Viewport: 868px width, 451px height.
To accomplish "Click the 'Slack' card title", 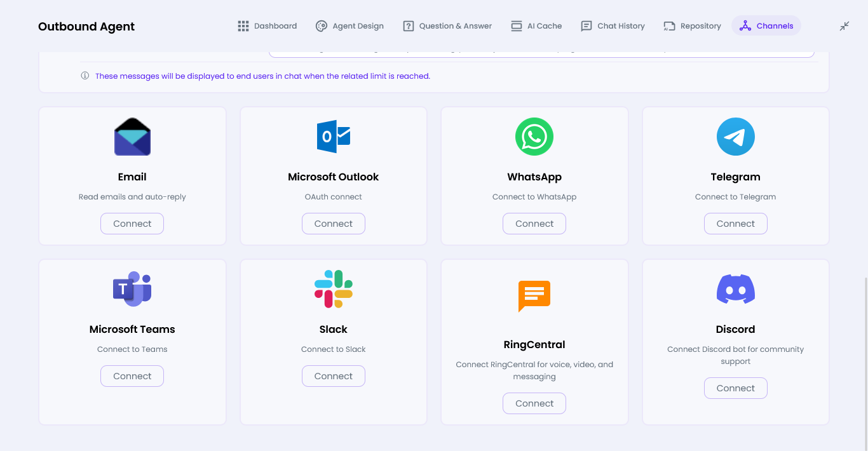I will coord(334,329).
